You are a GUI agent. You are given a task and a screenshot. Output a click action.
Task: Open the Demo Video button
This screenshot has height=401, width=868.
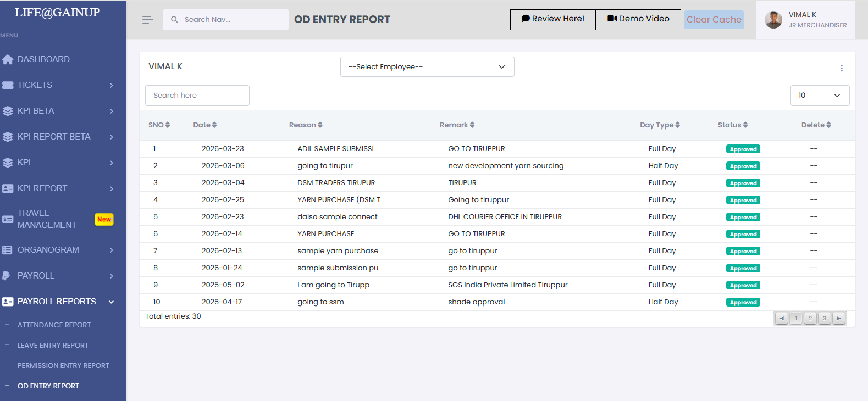click(638, 19)
